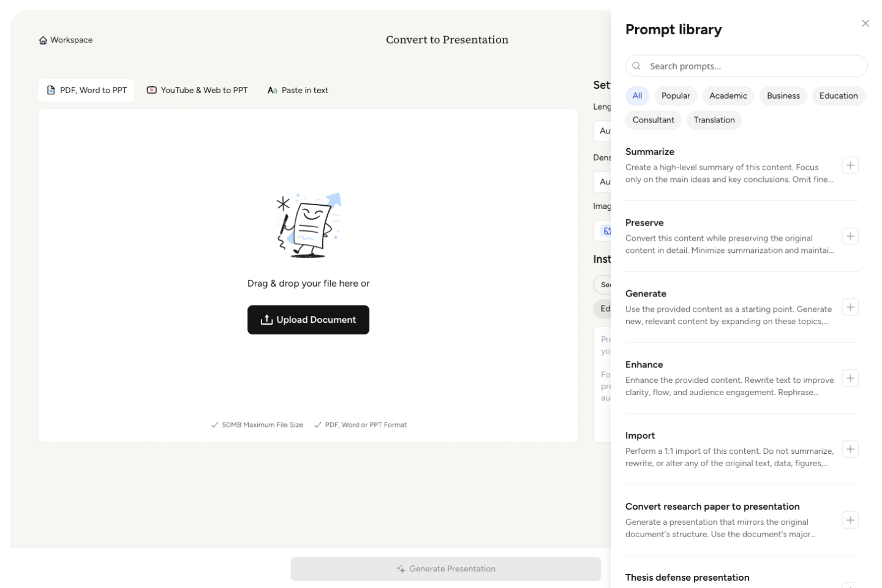Add the Preserve prompt with plus icon

850,236
